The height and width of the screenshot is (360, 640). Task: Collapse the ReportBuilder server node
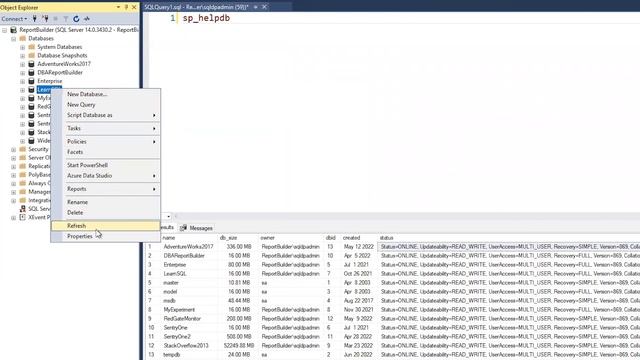tap(4, 30)
